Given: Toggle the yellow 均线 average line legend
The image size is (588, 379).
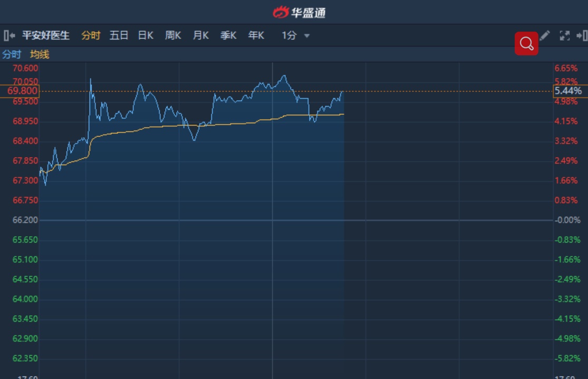Looking at the screenshot, I should point(40,54).
